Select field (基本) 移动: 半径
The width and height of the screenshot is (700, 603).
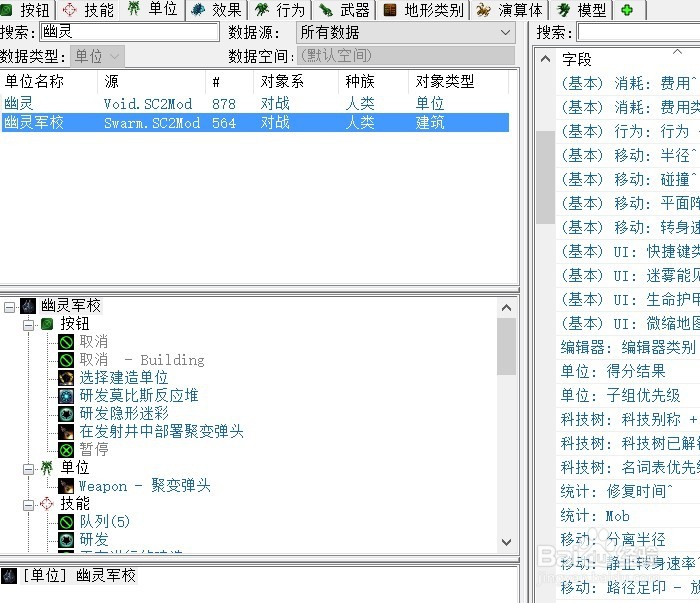629,156
